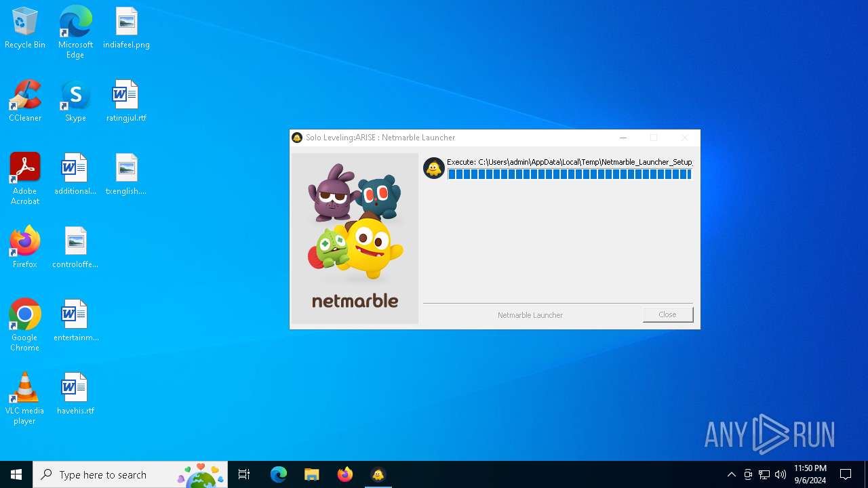Open File Explorer from the taskbar
The width and height of the screenshot is (868, 488).
click(312, 474)
